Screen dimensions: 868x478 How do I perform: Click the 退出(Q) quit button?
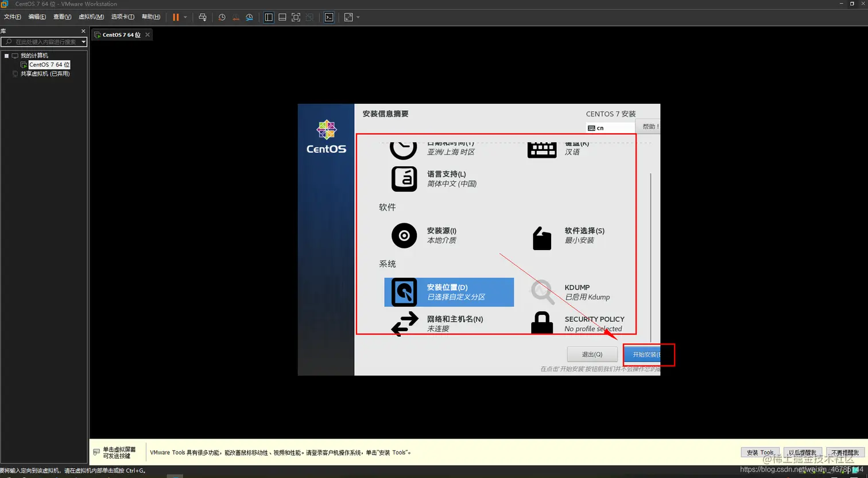coord(592,355)
